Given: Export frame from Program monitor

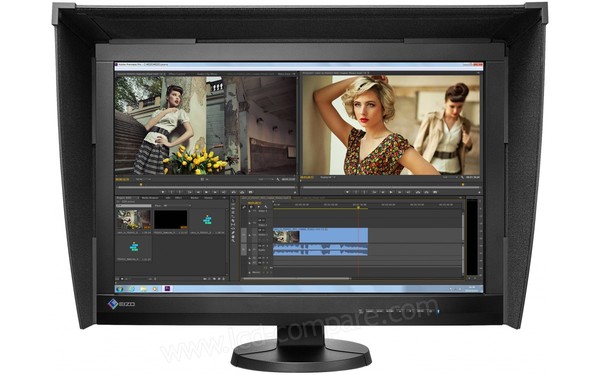Looking at the screenshot, I should coord(435,192).
